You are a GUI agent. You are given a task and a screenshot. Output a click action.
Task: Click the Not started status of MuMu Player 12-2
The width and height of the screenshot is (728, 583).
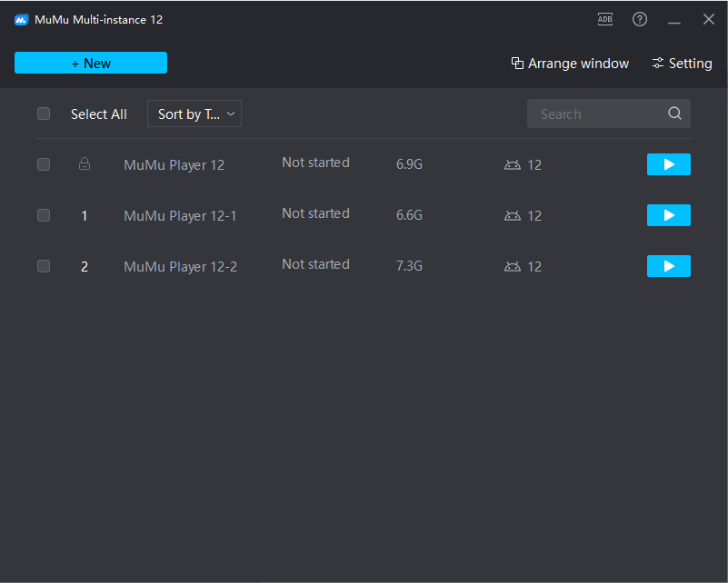pyautogui.click(x=315, y=264)
